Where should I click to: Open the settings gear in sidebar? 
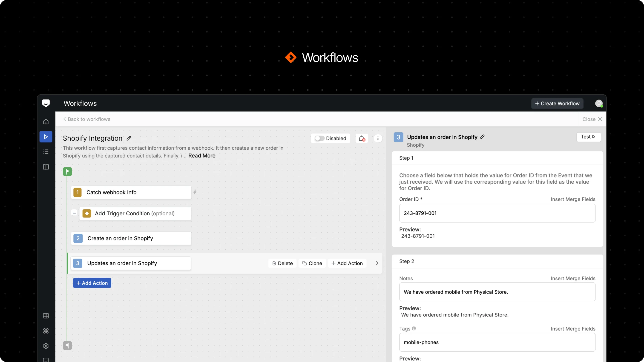click(46, 346)
